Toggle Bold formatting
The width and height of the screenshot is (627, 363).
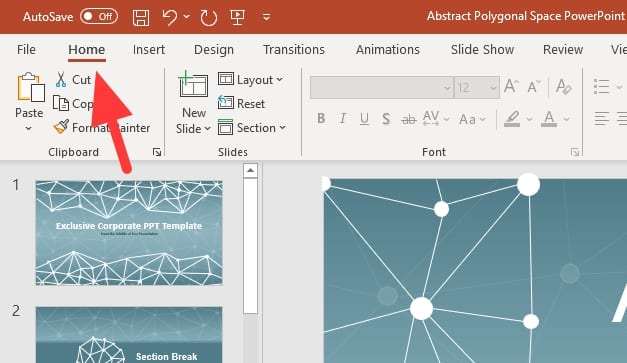321,118
